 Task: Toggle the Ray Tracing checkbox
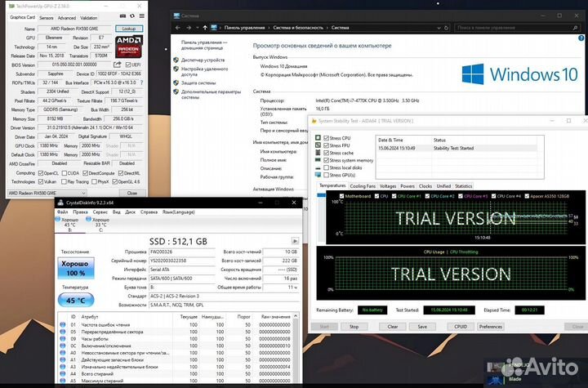tap(65, 181)
